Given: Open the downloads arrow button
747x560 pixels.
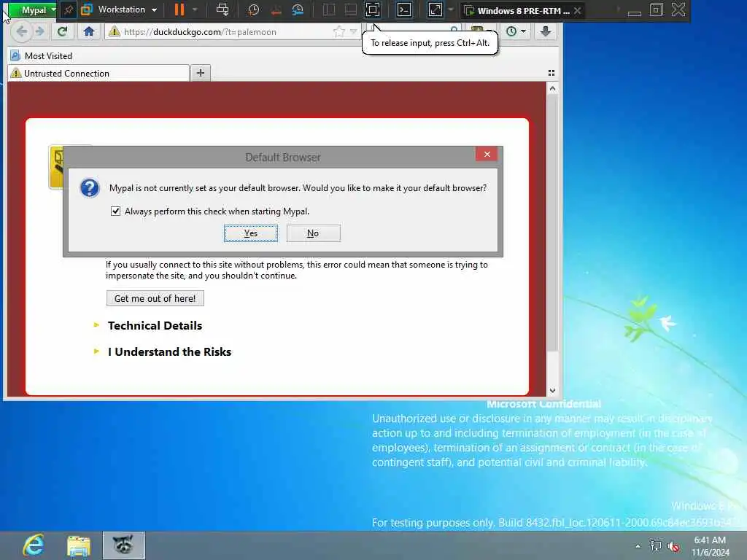Looking at the screenshot, I should coord(546,31).
